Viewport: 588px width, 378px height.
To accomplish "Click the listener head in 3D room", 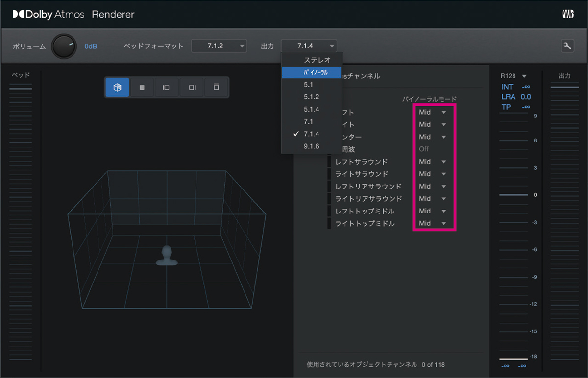I will pyautogui.click(x=166, y=256).
